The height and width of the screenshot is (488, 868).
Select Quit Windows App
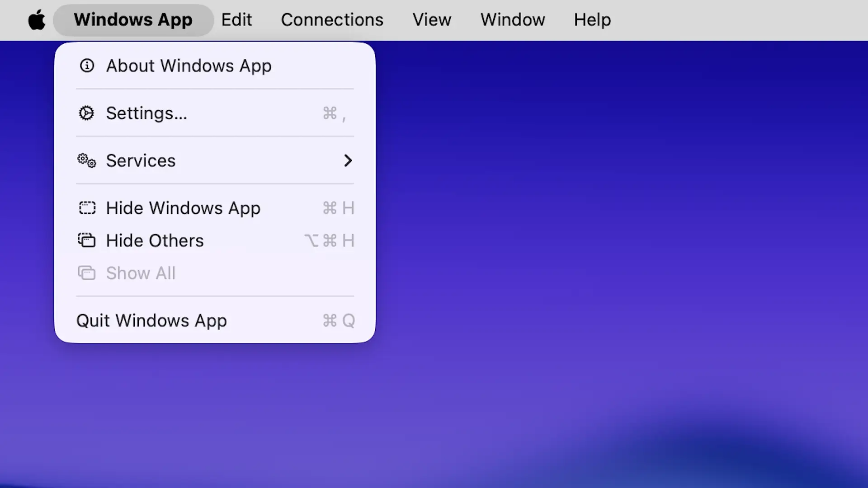151,320
